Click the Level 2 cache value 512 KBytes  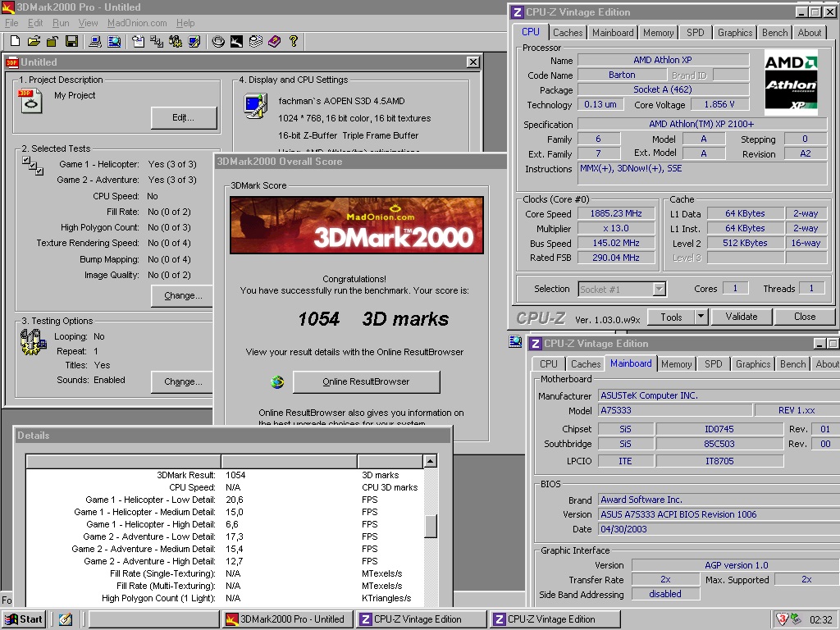tap(745, 243)
